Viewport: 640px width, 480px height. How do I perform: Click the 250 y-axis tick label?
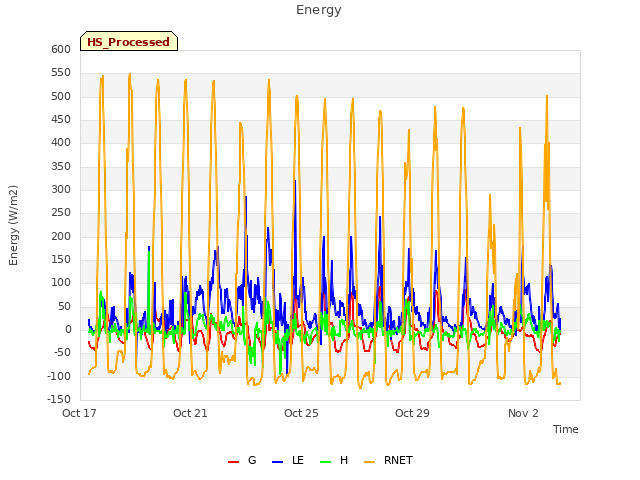61,213
